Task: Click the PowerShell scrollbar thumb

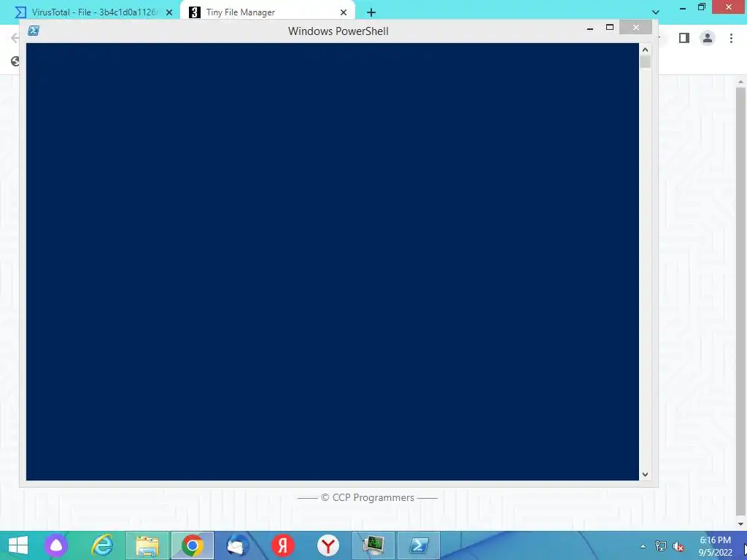Action: [x=645, y=62]
